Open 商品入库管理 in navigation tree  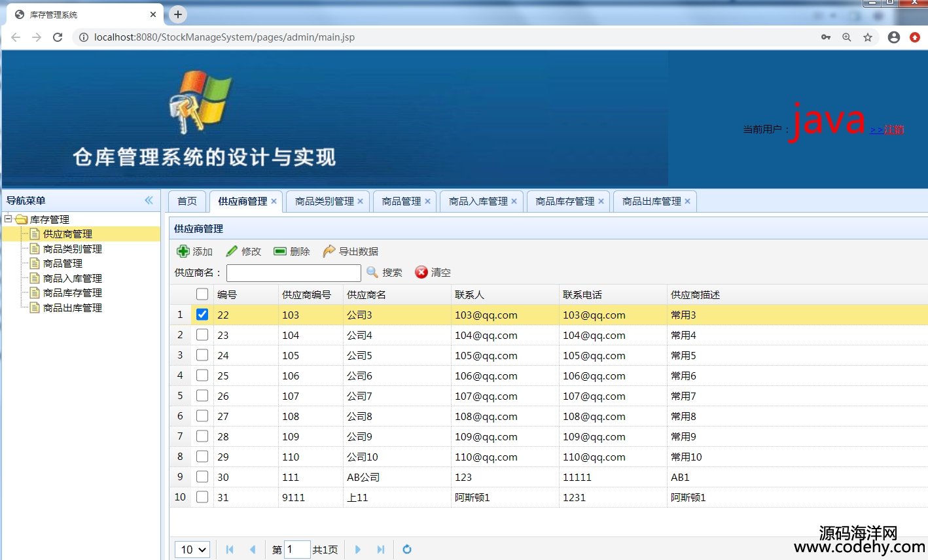tap(73, 278)
